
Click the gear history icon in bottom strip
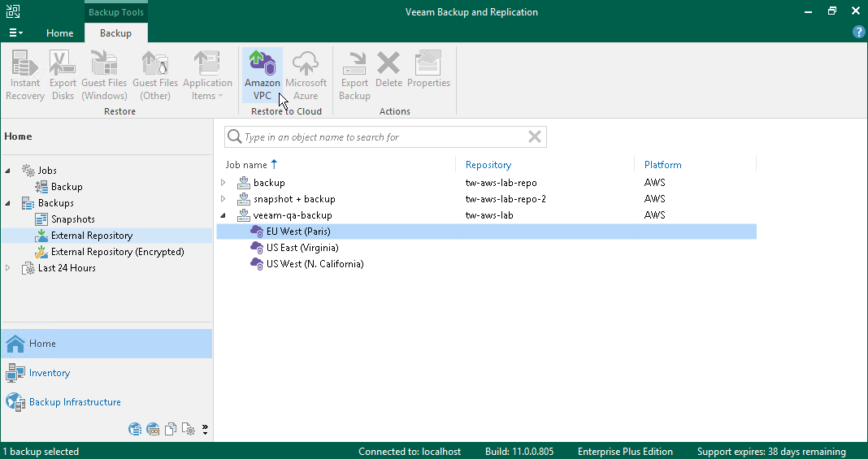[189, 429]
